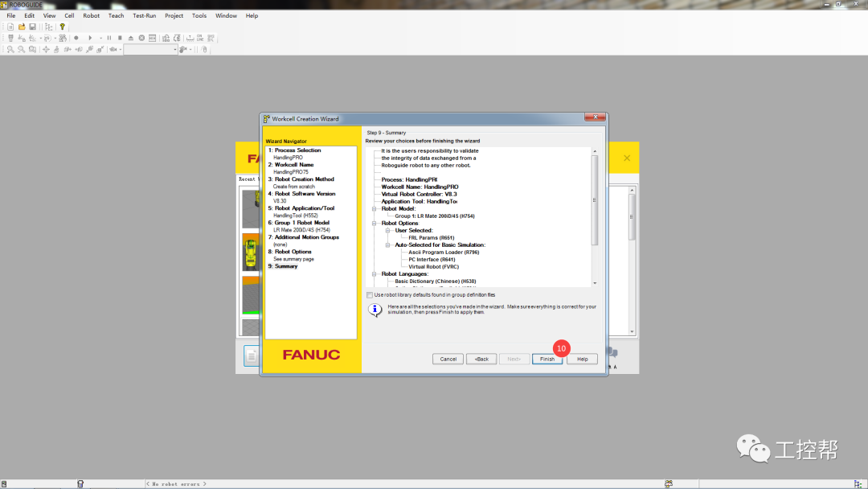Click the summary tree vertical scrollbar thumb
The height and width of the screenshot is (489, 868).
click(595, 200)
